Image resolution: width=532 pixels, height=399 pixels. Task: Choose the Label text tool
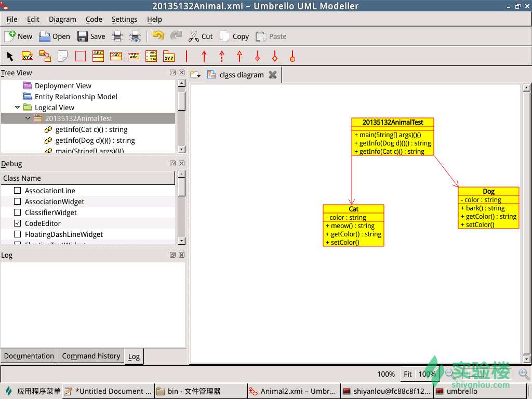click(28, 56)
